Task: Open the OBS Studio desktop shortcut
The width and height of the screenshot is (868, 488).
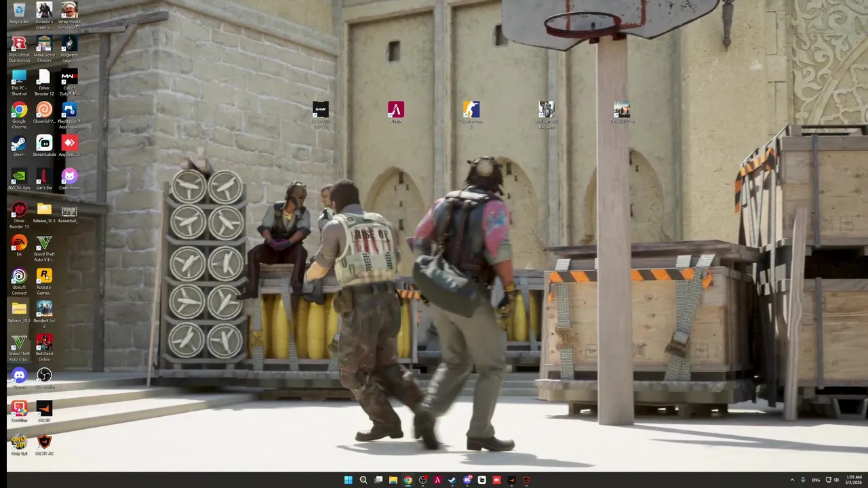Action: [x=44, y=378]
